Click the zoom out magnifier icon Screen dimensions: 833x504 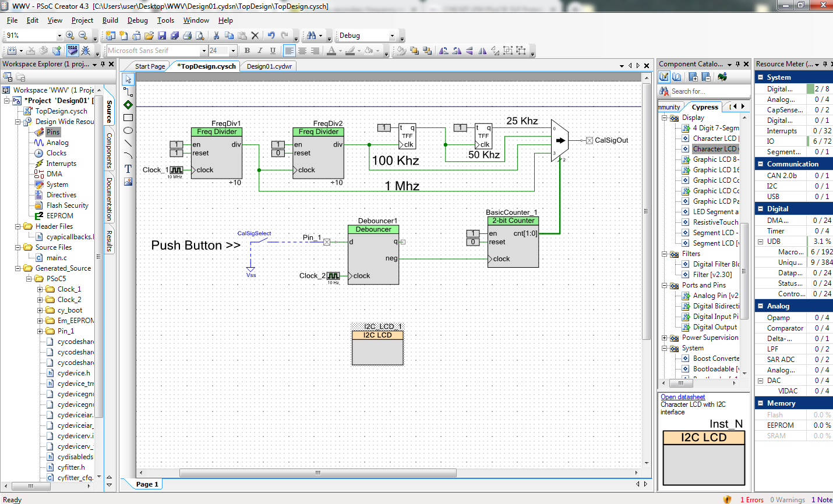pyautogui.click(x=83, y=36)
